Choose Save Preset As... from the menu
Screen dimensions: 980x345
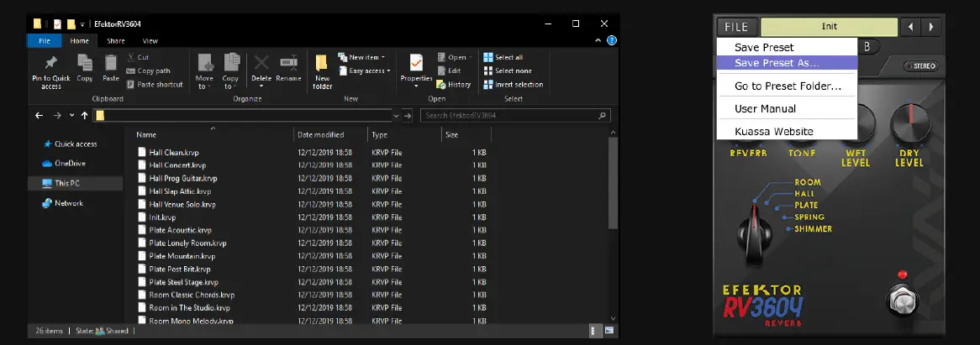[777, 63]
